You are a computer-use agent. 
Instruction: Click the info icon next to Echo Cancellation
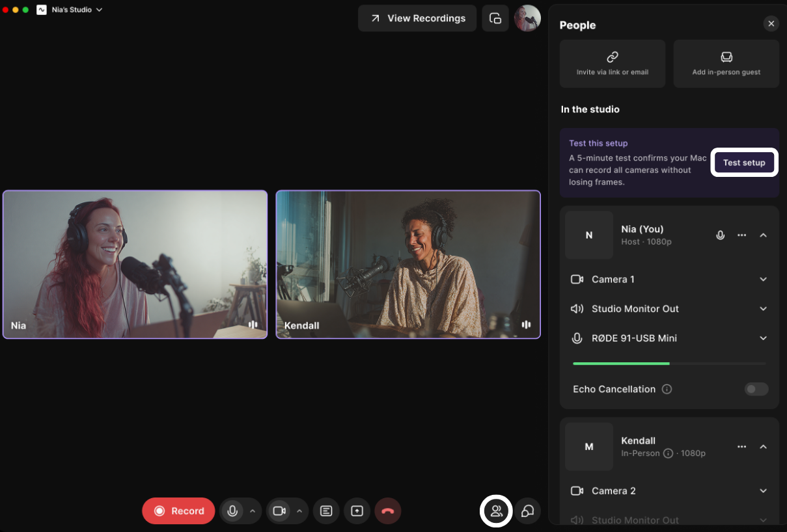click(x=667, y=389)
